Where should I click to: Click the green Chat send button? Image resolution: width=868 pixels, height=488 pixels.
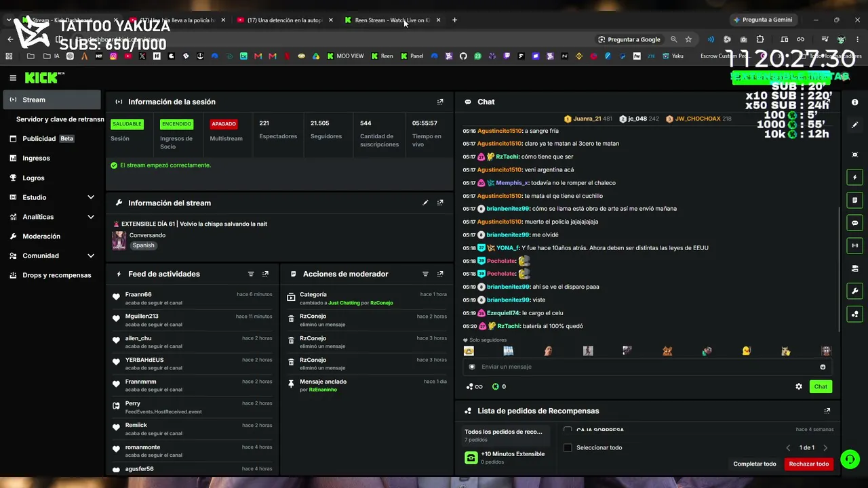821,386
